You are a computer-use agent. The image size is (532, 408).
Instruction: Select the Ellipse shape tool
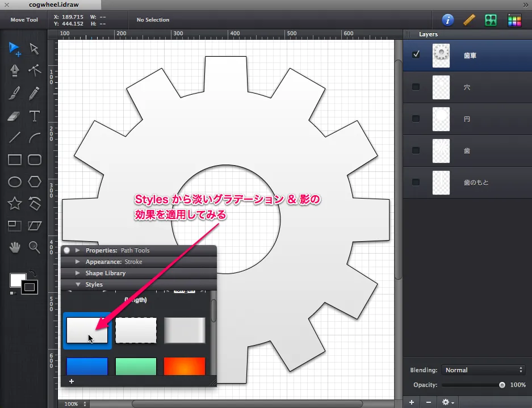(15, 182)
